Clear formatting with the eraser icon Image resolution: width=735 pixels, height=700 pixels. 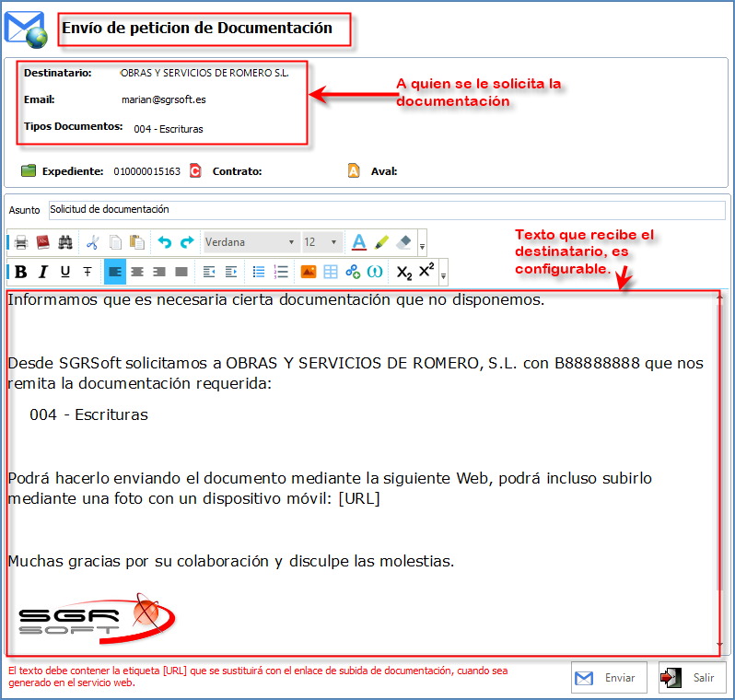(x=403, y=242)
